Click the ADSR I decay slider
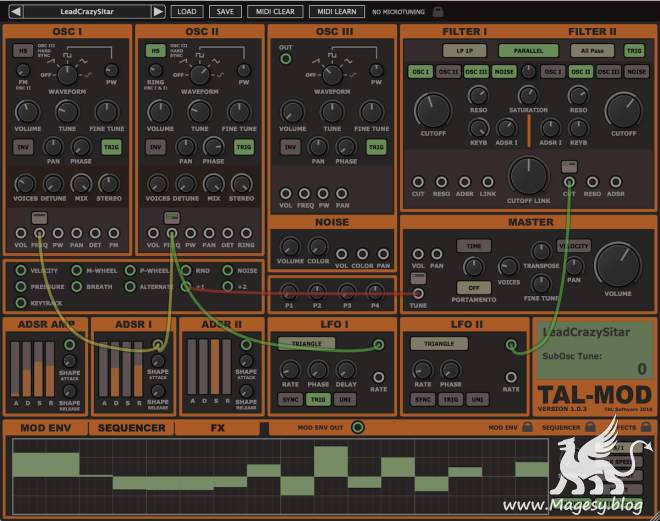Image resolution: width=660 pixels, height=521 pixels. point(115,369)
